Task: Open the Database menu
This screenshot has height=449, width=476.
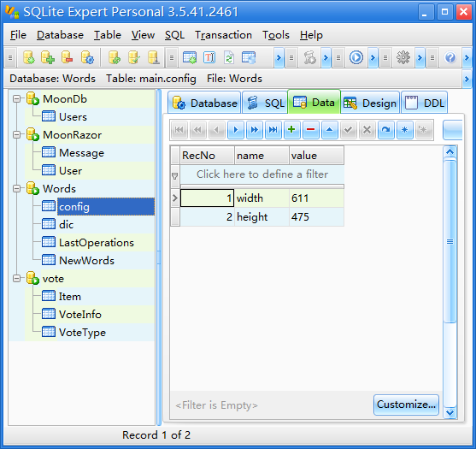Action: tap(60, 35)
